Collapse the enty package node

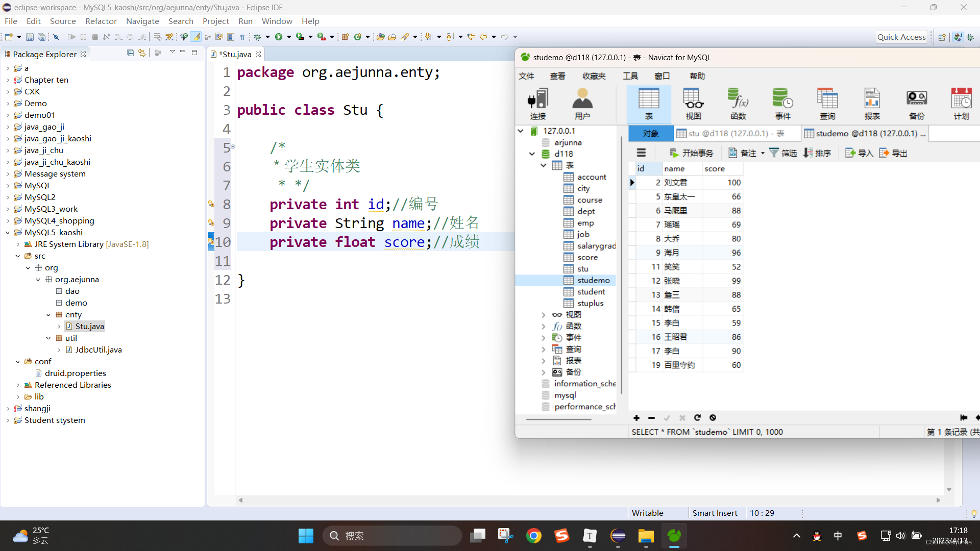coord(48,315)
